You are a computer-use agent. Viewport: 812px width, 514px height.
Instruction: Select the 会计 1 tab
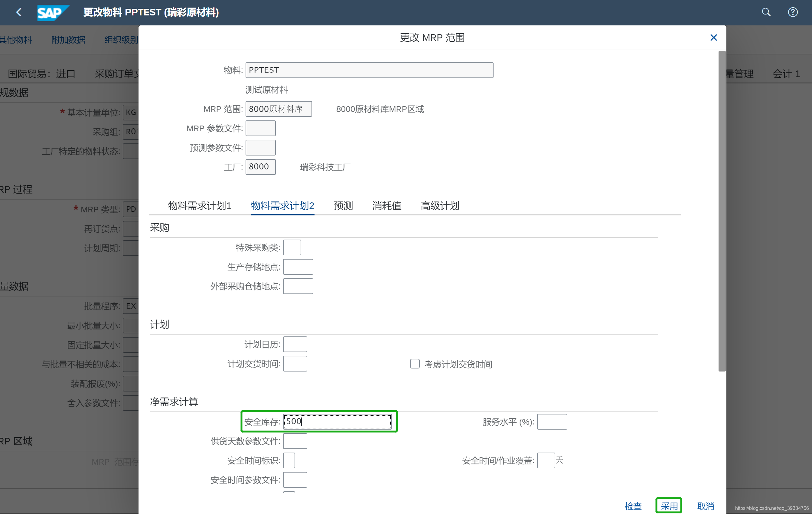(x=786, y=74)
